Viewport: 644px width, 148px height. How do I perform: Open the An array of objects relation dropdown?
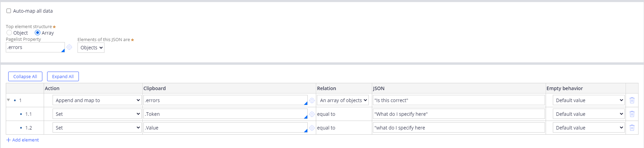point(343,100)
